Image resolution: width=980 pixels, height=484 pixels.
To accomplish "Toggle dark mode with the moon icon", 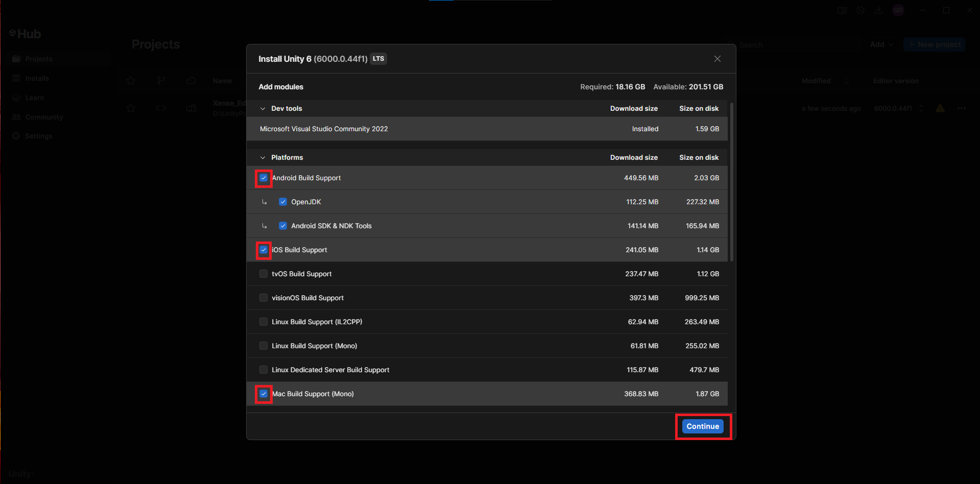I will (x=861, y=10).
